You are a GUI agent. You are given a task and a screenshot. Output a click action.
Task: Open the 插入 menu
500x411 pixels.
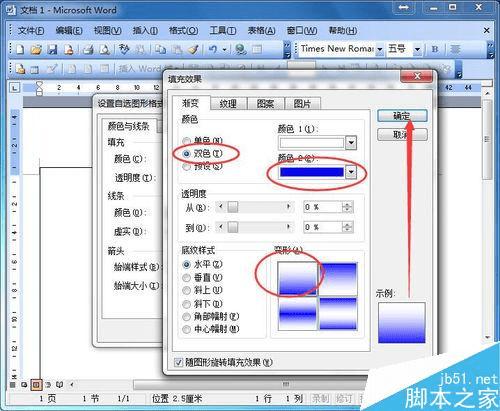point(145,31)
